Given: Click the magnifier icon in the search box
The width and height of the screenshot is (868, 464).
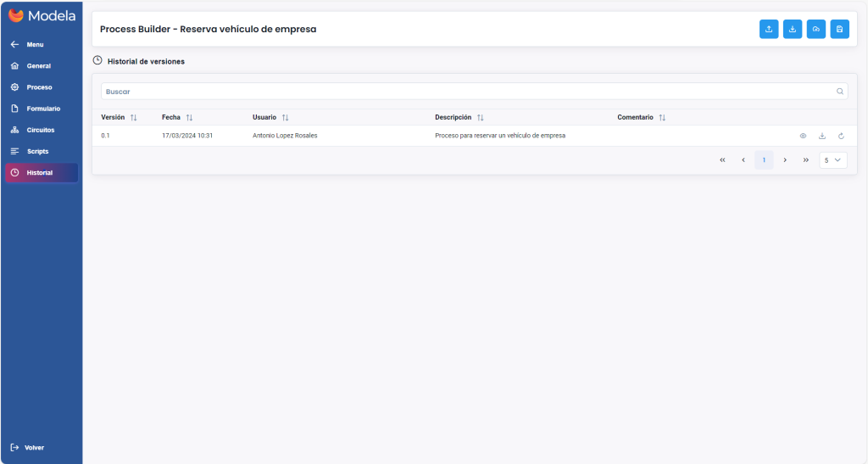Looking at the screenshot, I should click(840, 92).
